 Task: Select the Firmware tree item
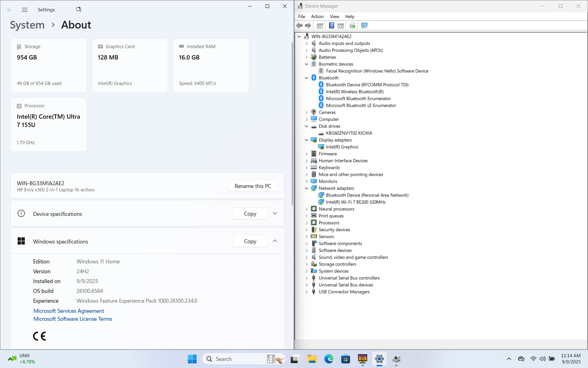click(328, 154)
